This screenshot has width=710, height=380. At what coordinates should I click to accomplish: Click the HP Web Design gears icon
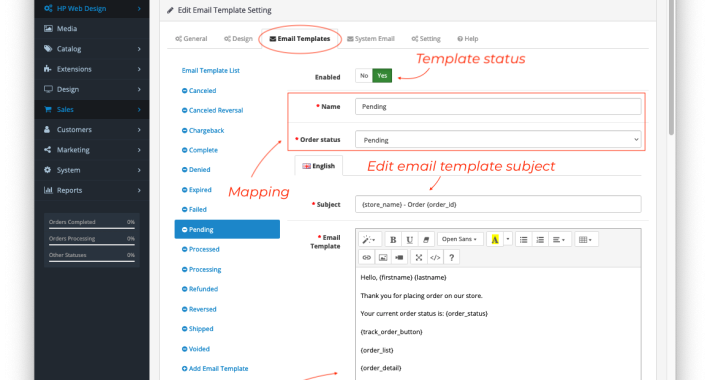[48, 8]
